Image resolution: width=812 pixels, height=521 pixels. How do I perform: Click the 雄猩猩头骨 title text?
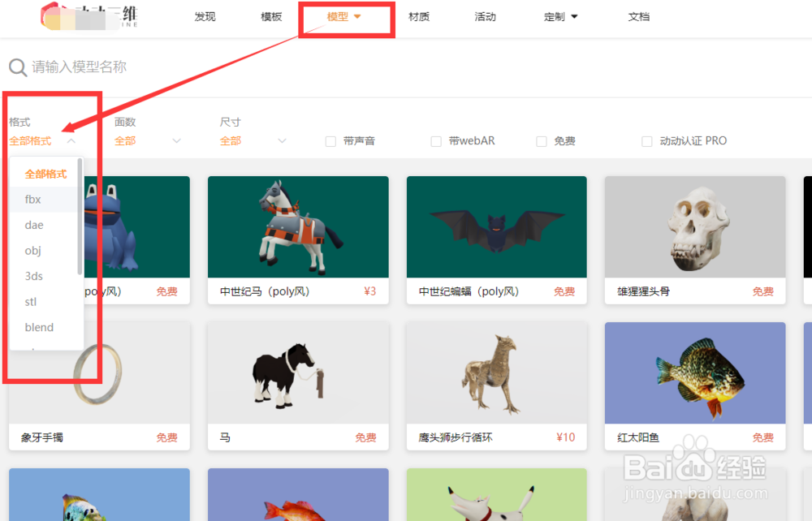[x=643, y=291]
